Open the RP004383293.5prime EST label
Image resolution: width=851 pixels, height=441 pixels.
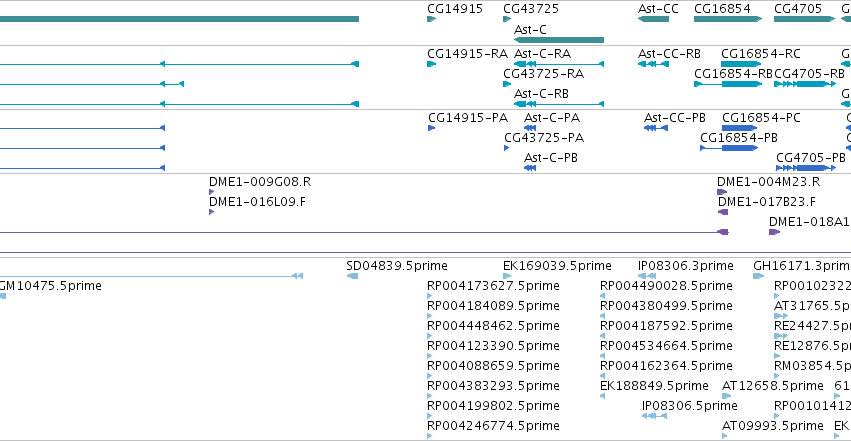pos(493,386)
